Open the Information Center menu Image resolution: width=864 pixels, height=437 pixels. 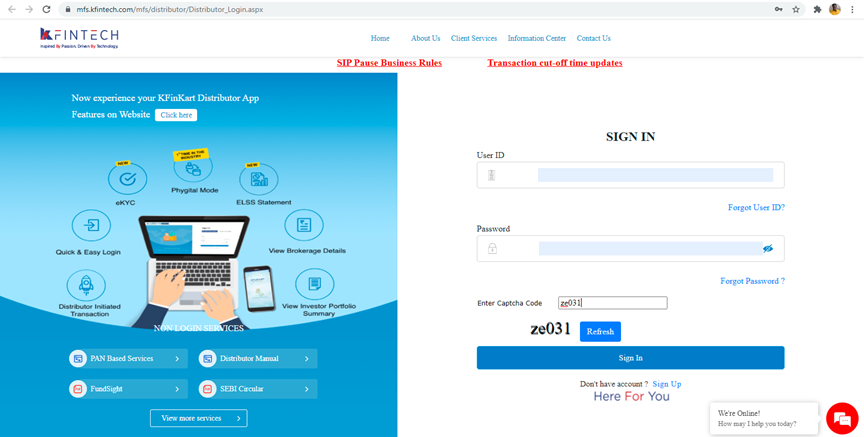tap(537, 39)
